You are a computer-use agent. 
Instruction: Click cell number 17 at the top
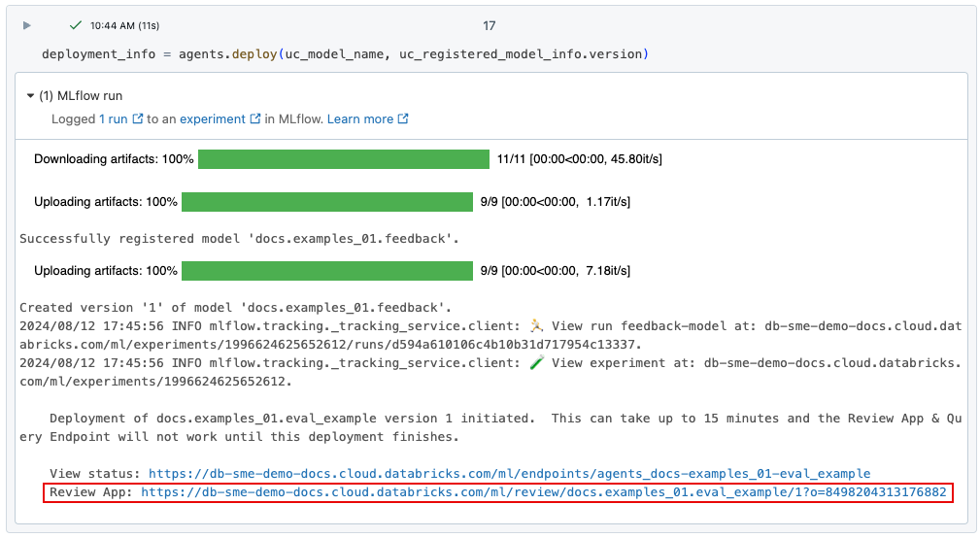point(490,25)
